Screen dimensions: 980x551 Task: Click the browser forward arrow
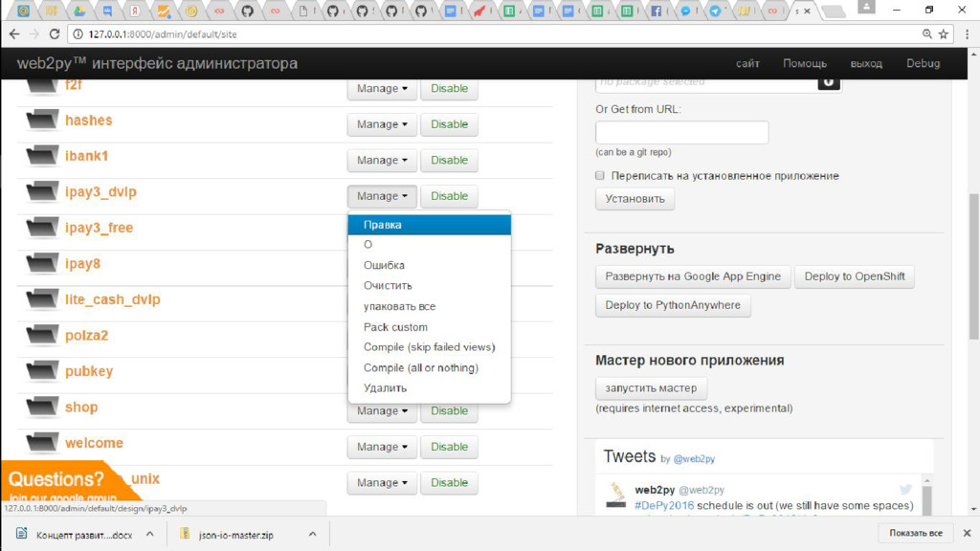point(34,34)
